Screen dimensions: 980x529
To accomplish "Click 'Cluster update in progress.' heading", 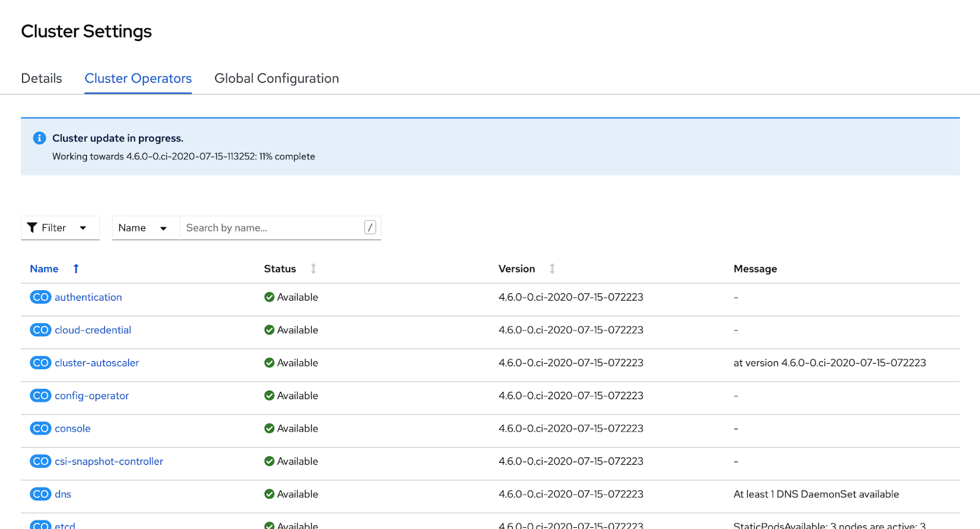I will tap(118, 138).
